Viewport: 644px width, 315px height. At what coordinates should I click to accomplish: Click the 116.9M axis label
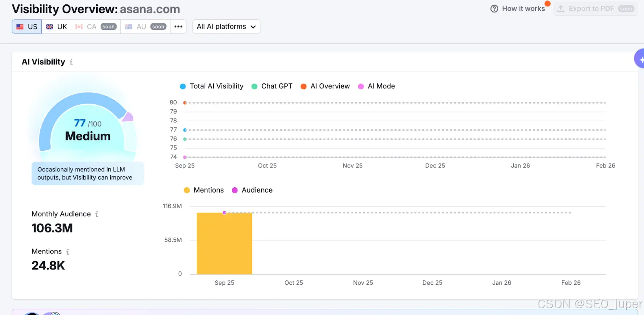click(x=172, y=206)
